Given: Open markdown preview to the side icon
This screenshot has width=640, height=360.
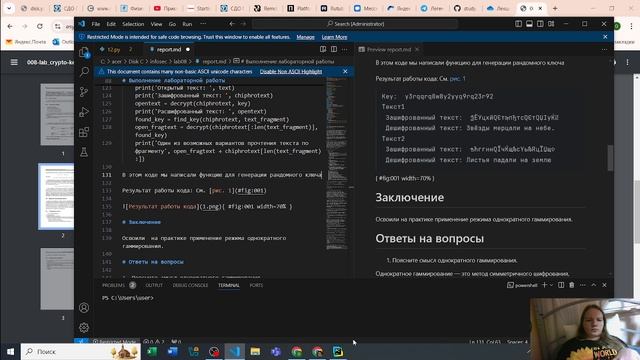Looking at the screenshot, I should pyautogui.click(x=323, y=49).
